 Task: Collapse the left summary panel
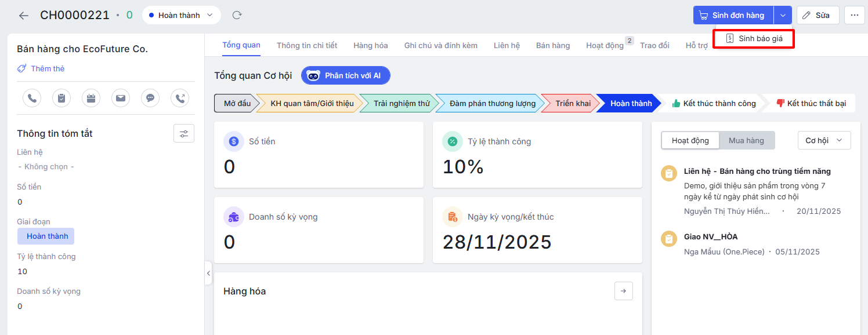click(x=208, y=273)
